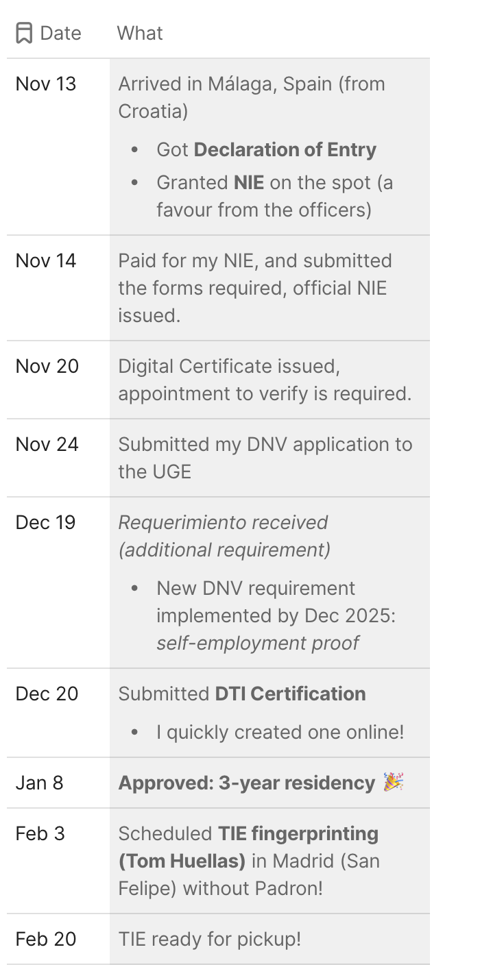This screenshot has height=980, width=480.
Task: Click the Nov 24 date cell
Action: tap(47, 444)
